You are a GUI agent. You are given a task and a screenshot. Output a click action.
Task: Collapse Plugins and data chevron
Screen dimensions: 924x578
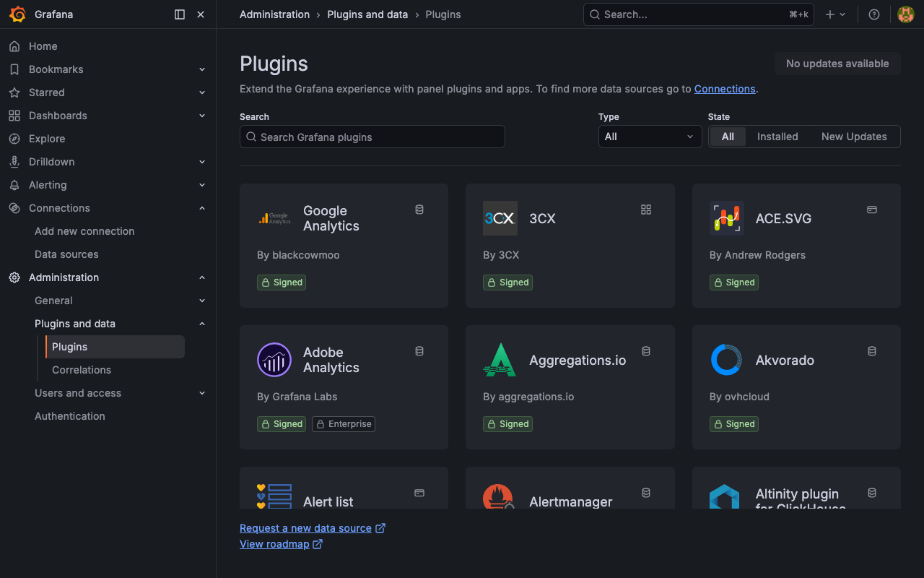(202, 324)
